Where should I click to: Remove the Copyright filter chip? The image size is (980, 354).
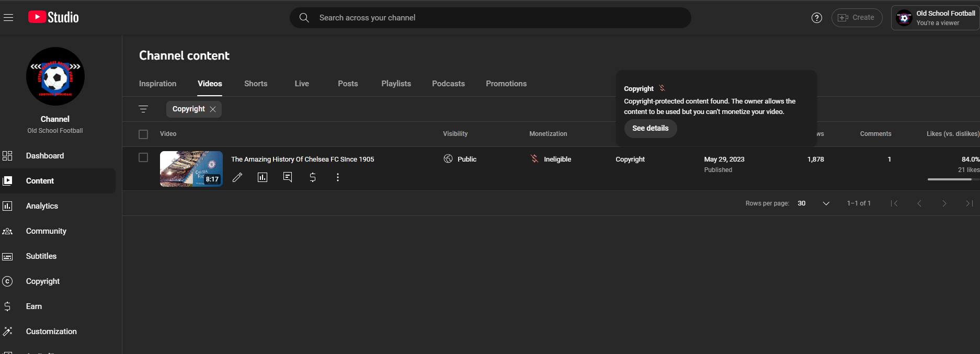(213, 109)
